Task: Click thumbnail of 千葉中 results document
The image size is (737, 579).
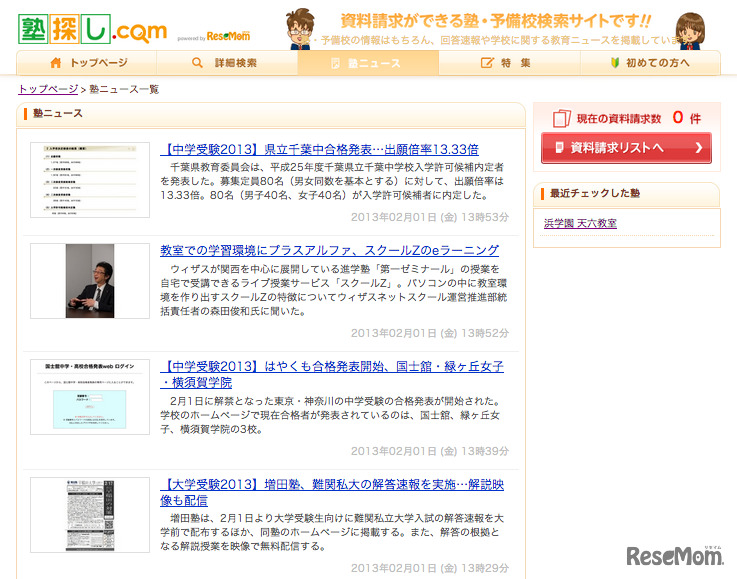Action: tap(90, 180)
